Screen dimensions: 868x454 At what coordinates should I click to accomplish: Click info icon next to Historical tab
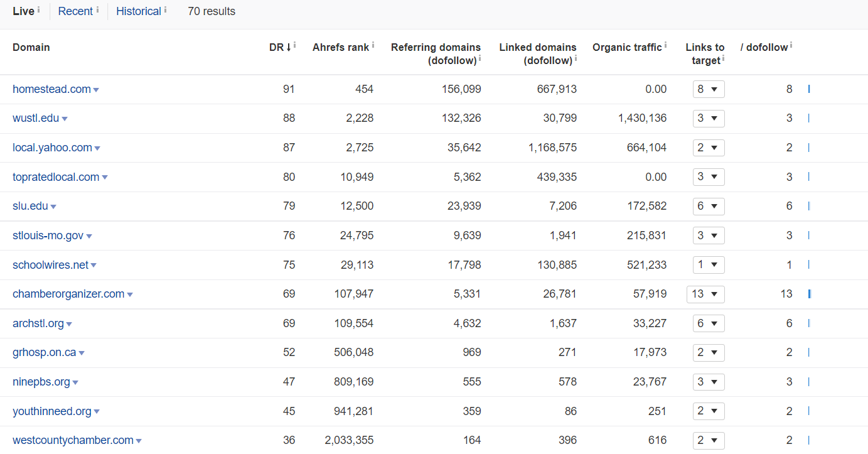165,9
